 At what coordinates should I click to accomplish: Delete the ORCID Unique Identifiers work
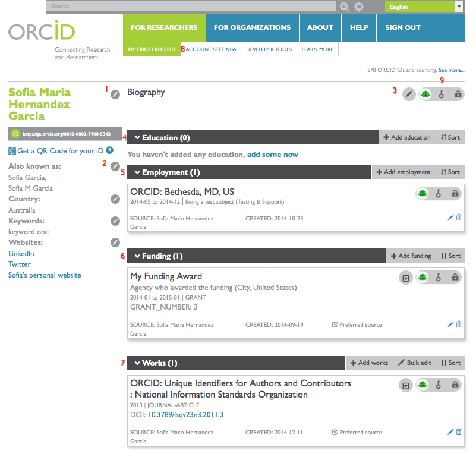459,431
